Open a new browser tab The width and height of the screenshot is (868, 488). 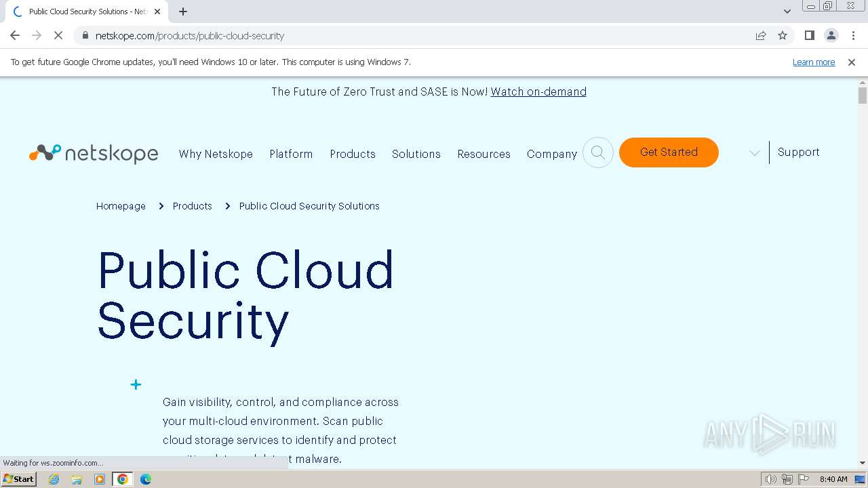183,12
